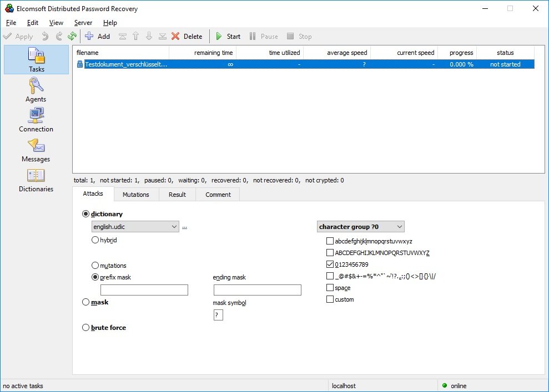Sort by filename column header
The height and width of the screenshot is (392, 549).
[x=121, y=53]
